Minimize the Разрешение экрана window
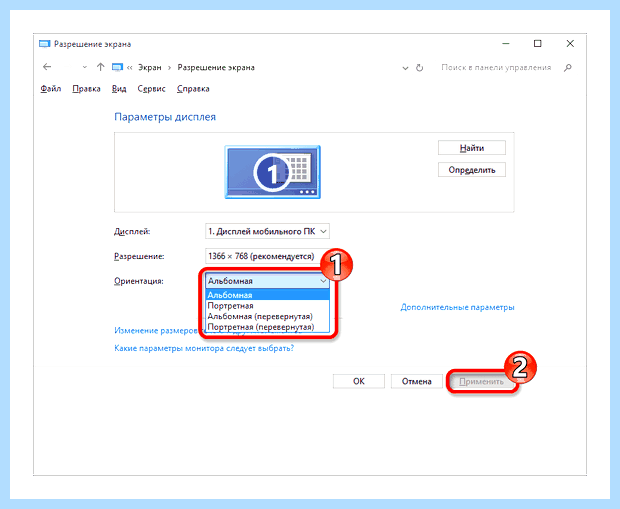The width and height of the screenshot is (620, 509). pyautogui.click(x=506, y=44)
